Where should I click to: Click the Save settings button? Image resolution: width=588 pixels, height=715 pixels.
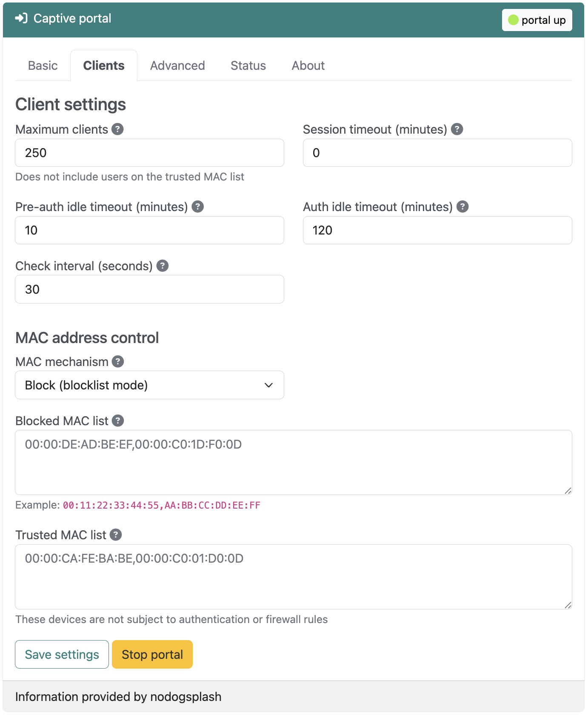(62, 655)
